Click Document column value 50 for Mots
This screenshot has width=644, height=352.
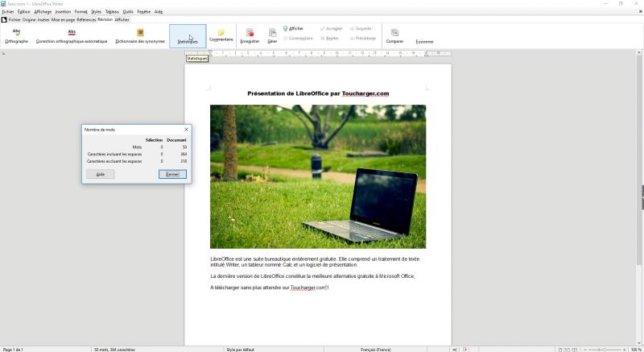(184, 147)
